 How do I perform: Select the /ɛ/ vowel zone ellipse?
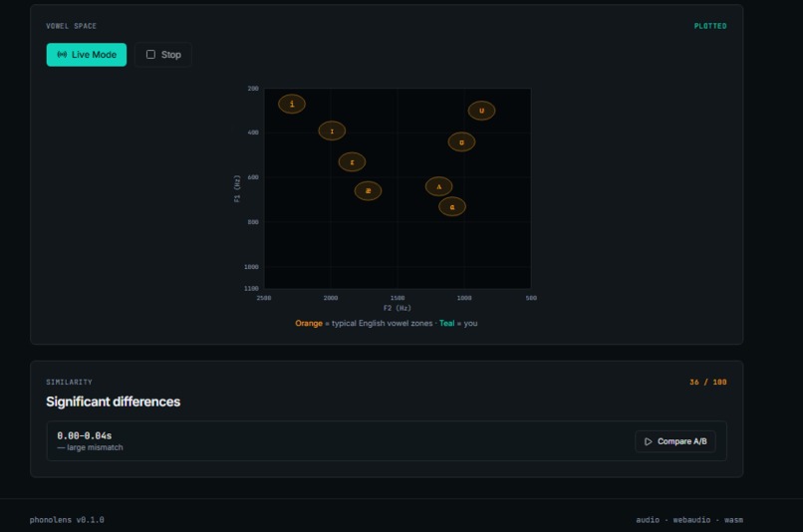point(352,162)
